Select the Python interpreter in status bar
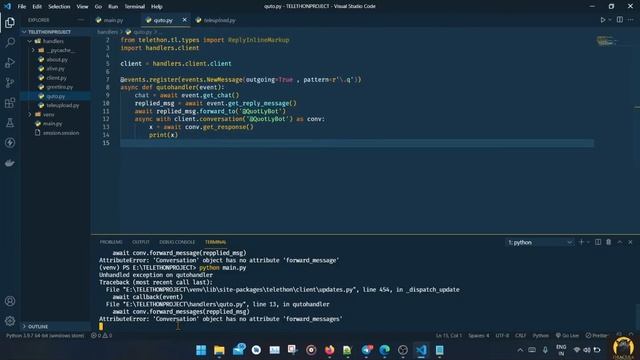 click(45, 336)
